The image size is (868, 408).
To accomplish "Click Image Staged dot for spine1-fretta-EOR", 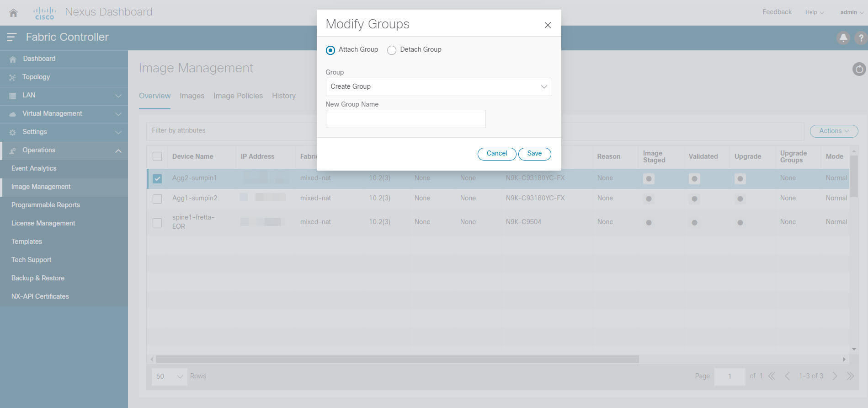I will pyautogui.click(x=649, y=223).
